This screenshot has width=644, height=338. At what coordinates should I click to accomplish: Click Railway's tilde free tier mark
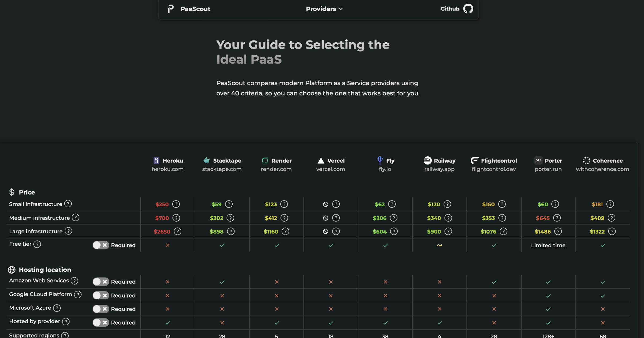440,245
